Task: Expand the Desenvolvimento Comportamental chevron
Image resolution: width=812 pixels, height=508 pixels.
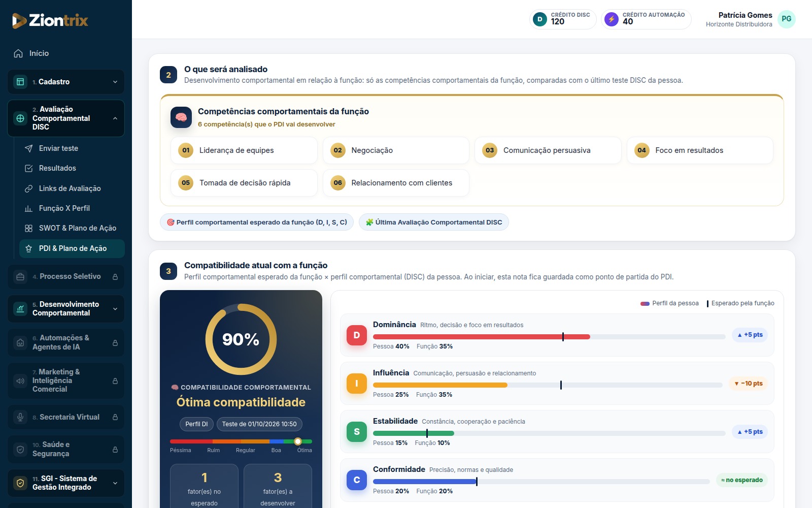Action: 115,309
